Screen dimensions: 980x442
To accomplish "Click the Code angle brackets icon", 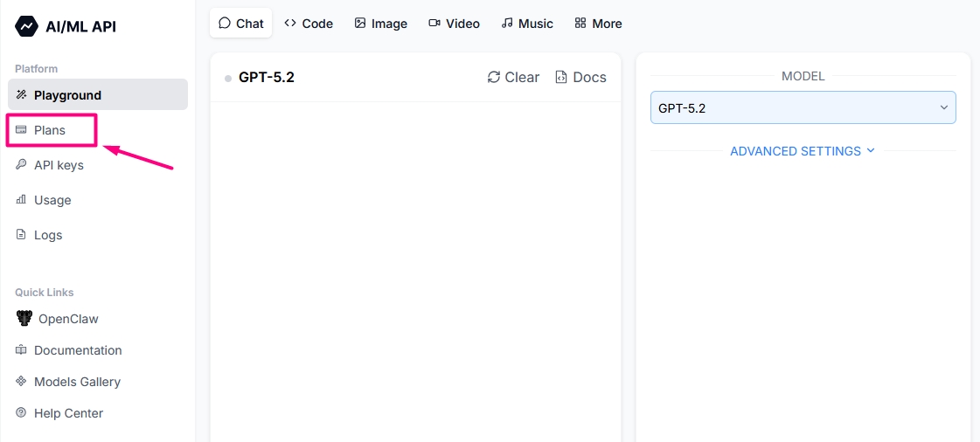I will click(290, 23).
